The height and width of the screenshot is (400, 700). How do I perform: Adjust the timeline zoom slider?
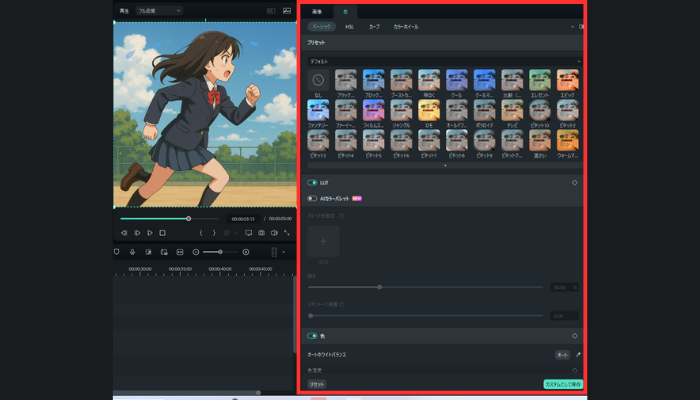tap(220, 252)
